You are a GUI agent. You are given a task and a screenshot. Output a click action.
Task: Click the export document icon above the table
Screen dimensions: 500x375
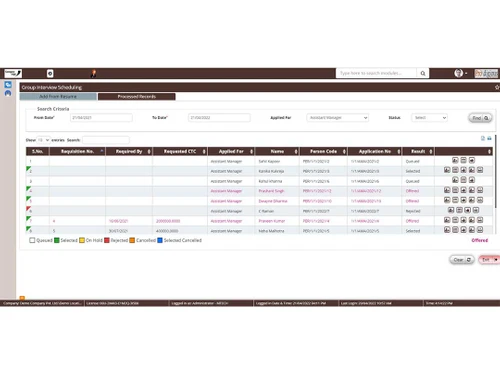click(x=483, y=138)
